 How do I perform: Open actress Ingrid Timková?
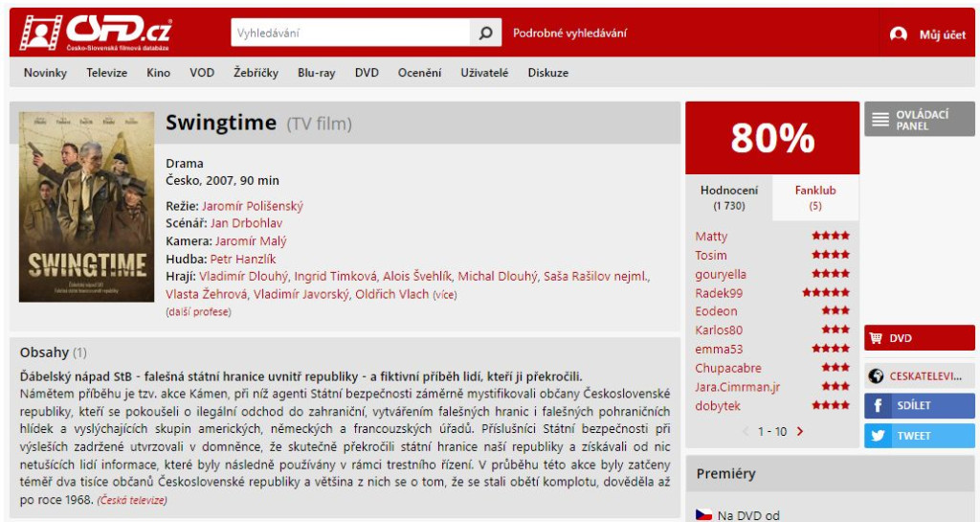pyautogui.click(x=336, y=276)
